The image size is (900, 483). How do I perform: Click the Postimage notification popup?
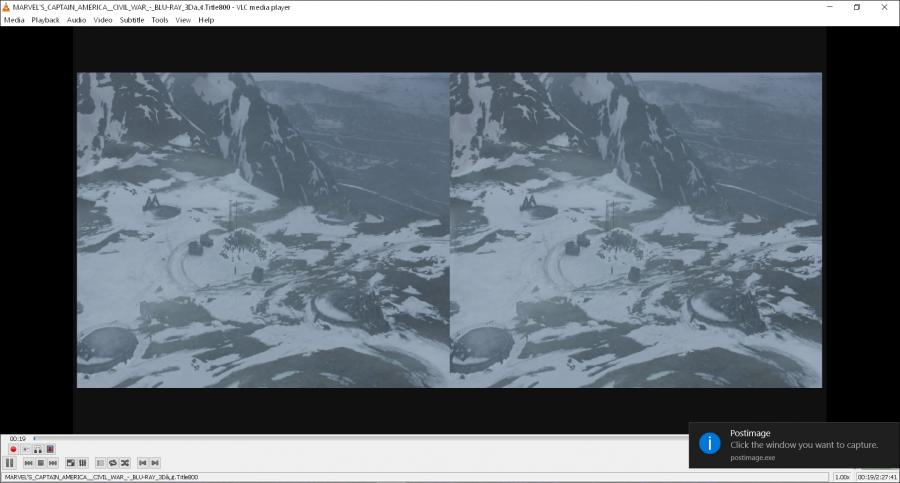pos(794,445)
